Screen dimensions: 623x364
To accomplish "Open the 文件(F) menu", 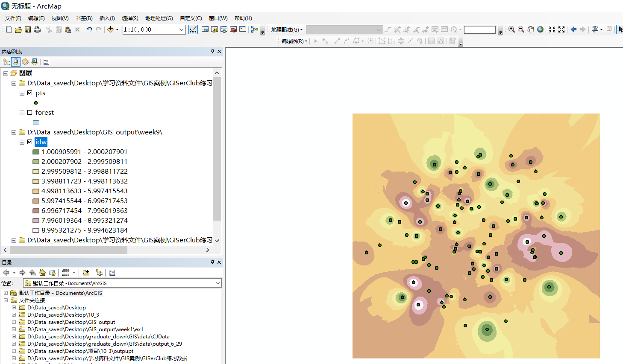I will (x=13, y=18).
